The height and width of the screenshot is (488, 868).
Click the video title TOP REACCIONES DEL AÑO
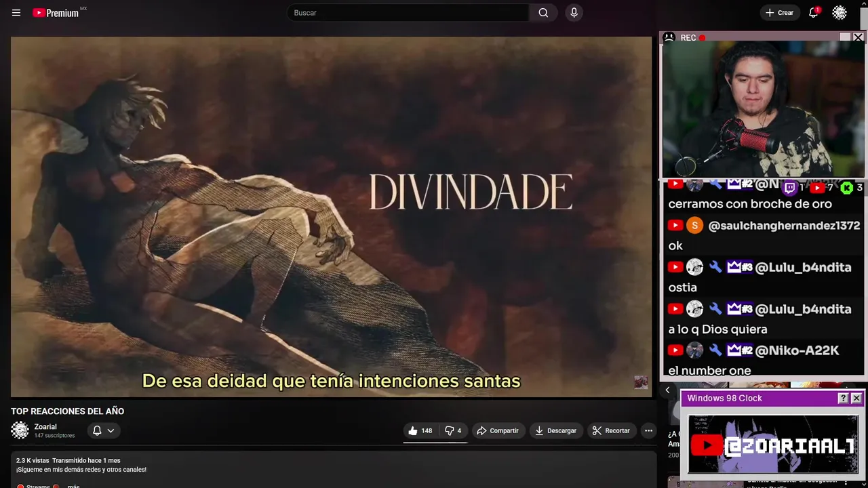point(67,411)
